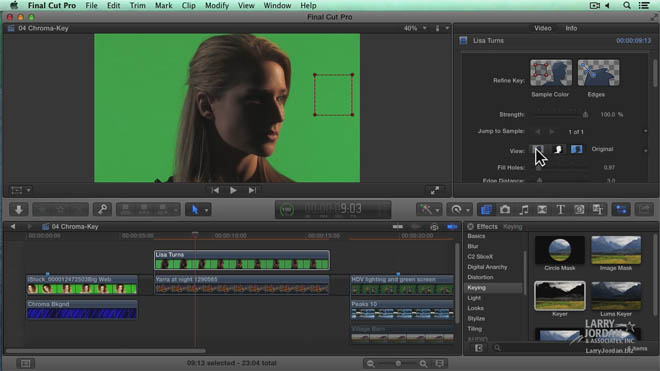Switch view to Composite mode icon
The image size is (660, 371).
tap(538, 149)
